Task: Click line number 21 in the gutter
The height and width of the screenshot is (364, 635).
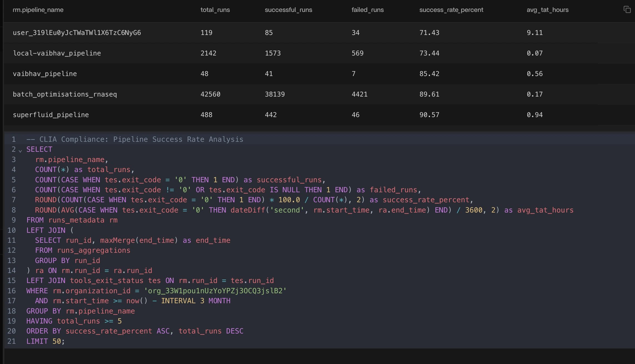Action: (x=12, y=341)
